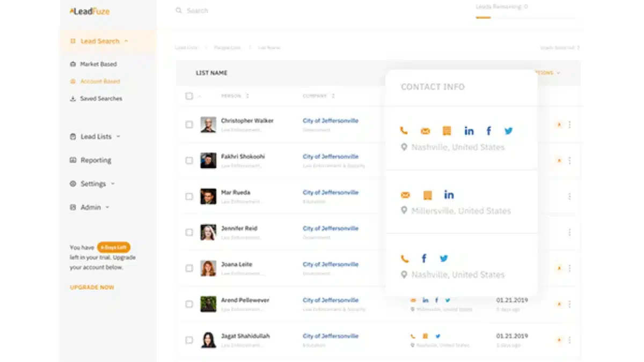Open the Admin dropdown in sidebar

tap(90, 208)
